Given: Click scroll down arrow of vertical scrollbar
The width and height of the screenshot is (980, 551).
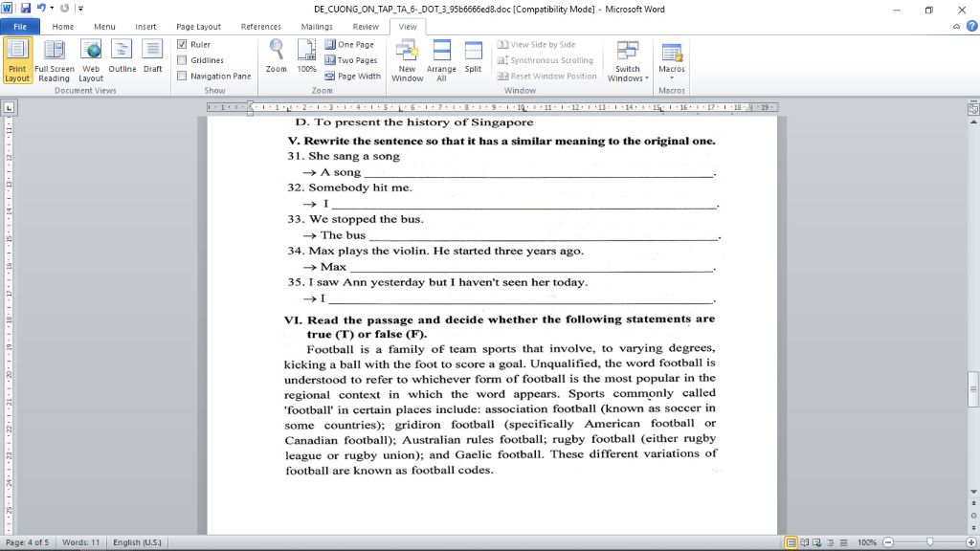Looking at the screenshot, I should [973, 493].
